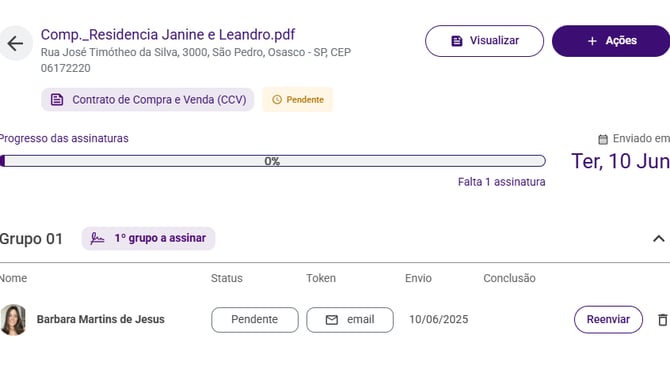Click the contract document icon on CCV tag
The height and width of the screenshot is (365, 670).
click(x=57, y=100)
